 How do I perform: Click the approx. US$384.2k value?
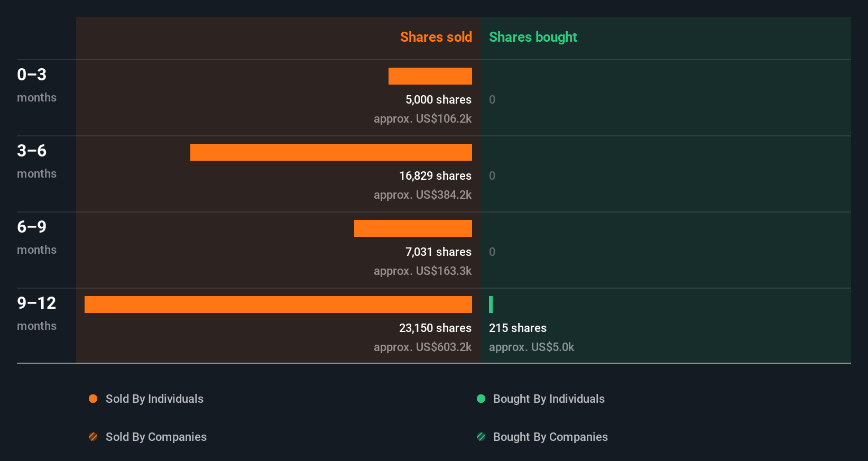(x=422, y=195)
